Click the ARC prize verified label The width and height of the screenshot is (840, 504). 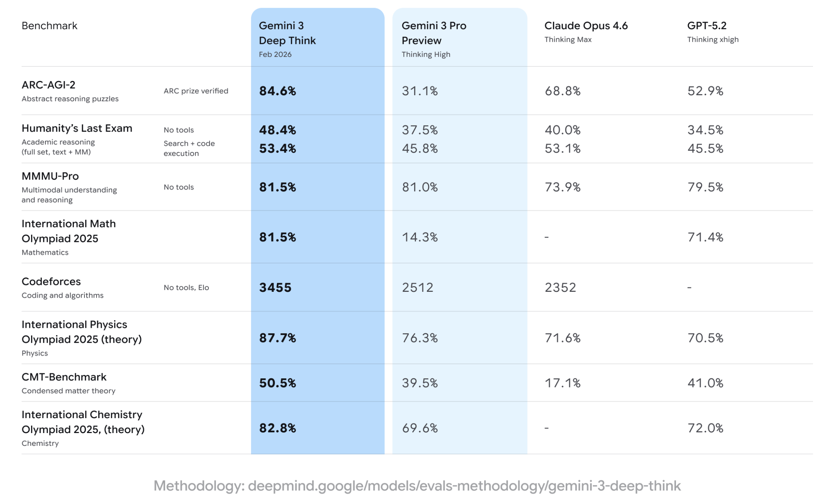coord(196,91)
